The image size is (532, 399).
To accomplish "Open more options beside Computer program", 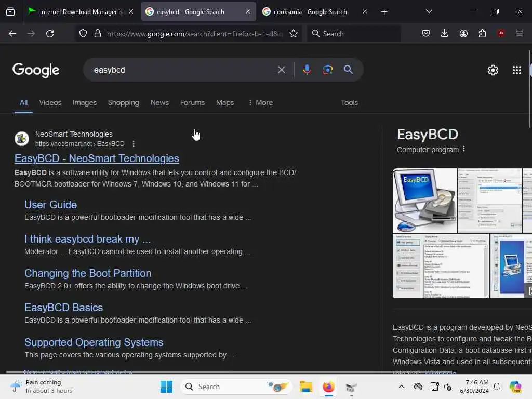I will point(464,149).
